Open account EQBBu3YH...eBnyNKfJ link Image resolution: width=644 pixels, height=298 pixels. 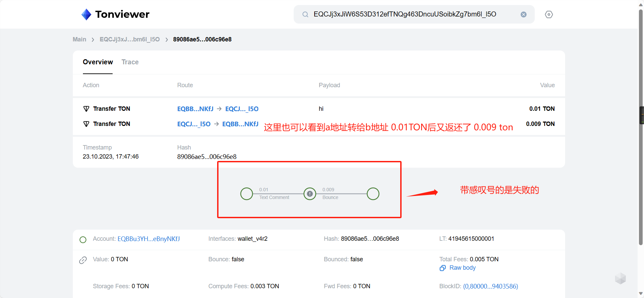(x=148, y=239)
